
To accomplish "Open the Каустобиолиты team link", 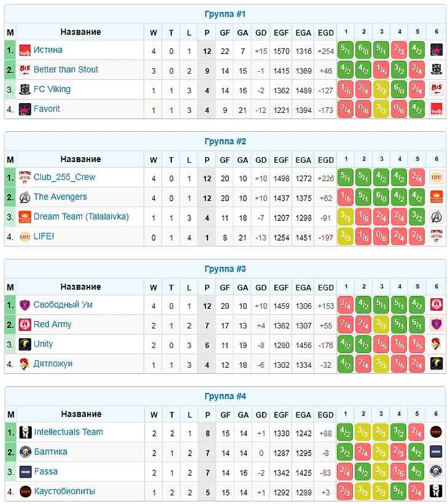I will coord(64,492).
